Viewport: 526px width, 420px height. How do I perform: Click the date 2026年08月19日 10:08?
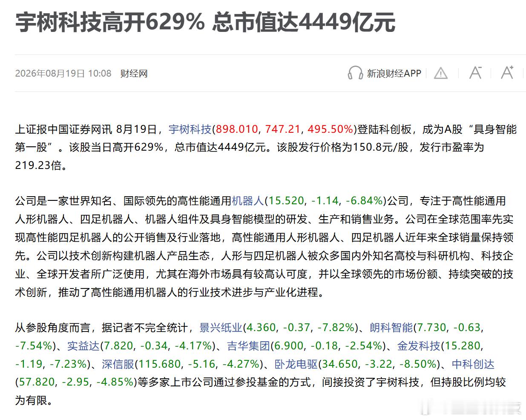point(63,73)
